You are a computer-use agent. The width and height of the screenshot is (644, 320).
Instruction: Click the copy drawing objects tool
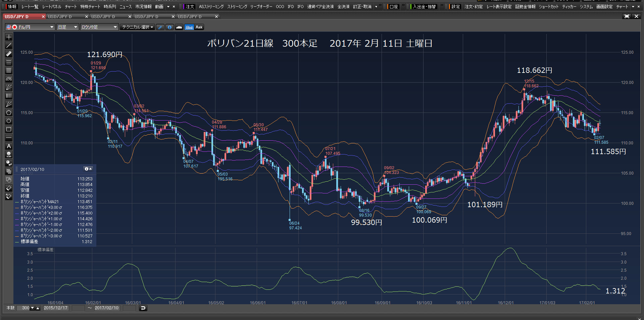[9, 171]
